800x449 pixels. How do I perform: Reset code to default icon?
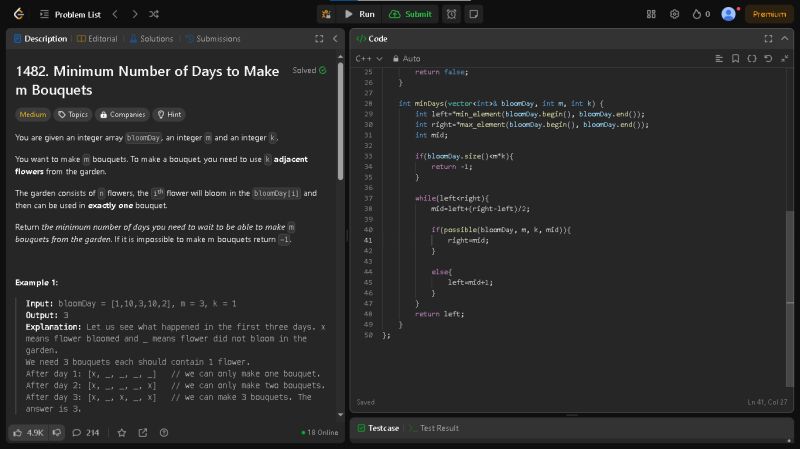click(768, 58)
